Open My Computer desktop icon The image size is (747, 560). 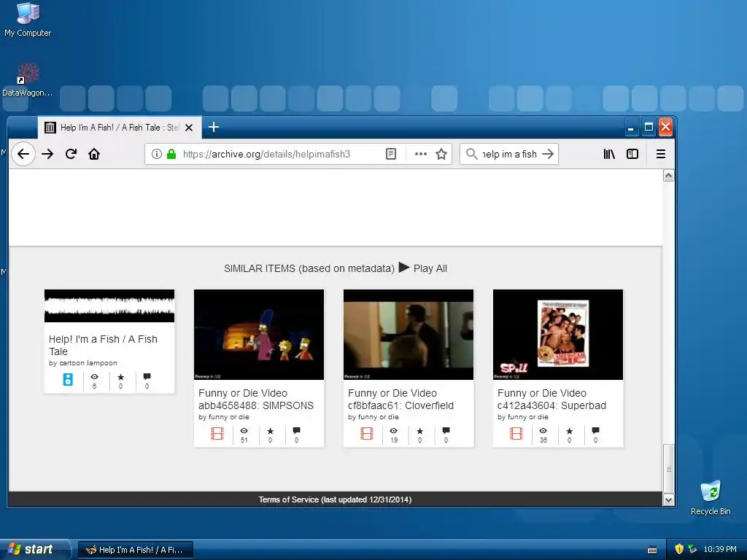tap(28, 20)
